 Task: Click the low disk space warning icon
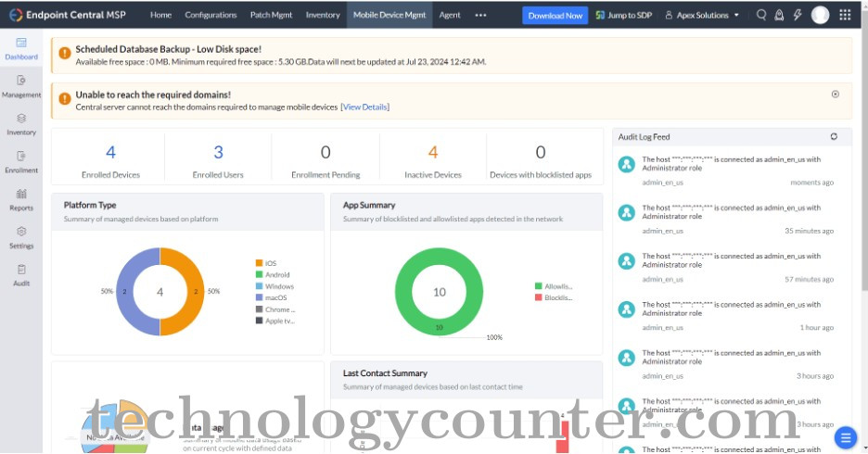point(65,53)
